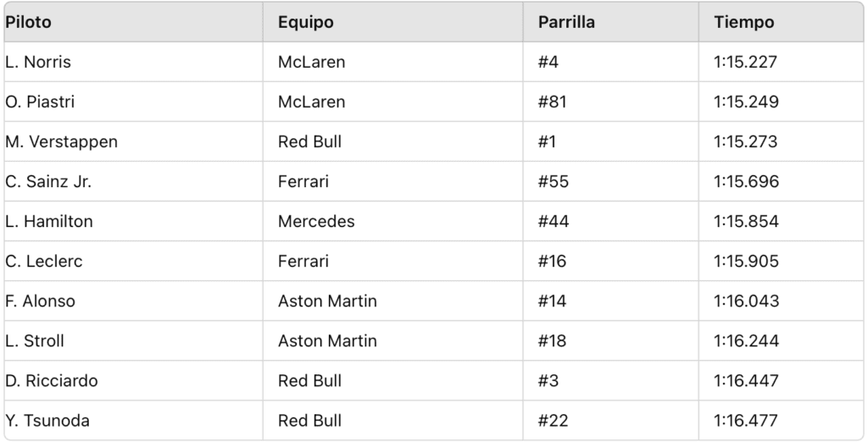Select the C. Sainz Jr. cell
Viewport: 868px width, 442px height.
coord(48,181)
